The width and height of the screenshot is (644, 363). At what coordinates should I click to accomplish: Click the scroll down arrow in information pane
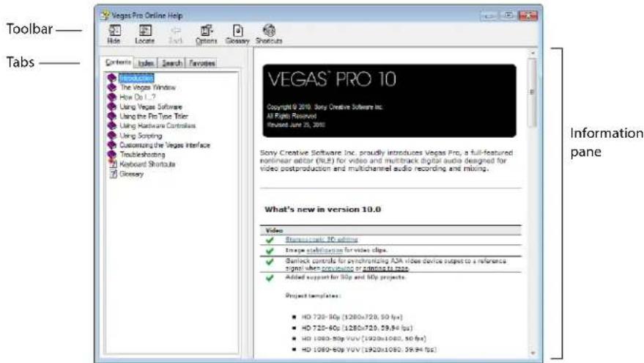(x=533, y=353)
